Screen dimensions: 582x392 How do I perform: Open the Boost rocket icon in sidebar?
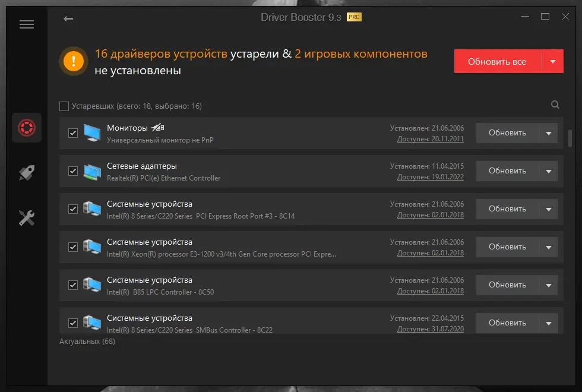(27, 172)
